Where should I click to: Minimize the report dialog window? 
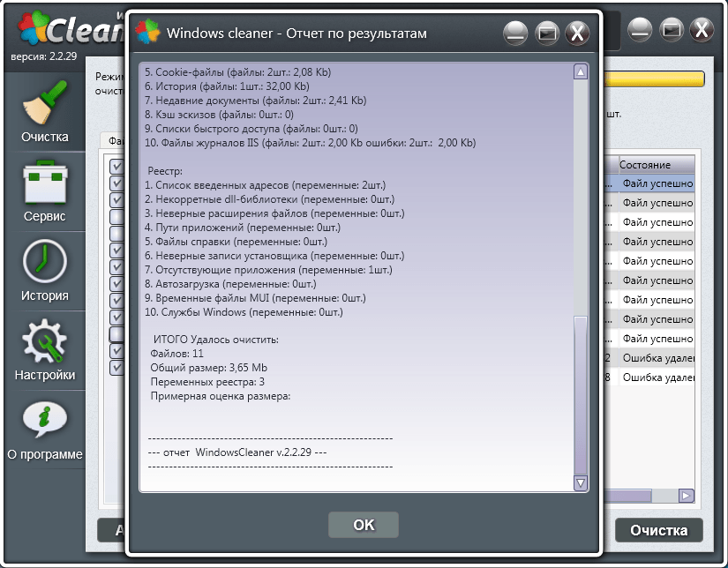pyautogui.click(x=515, y=33)
